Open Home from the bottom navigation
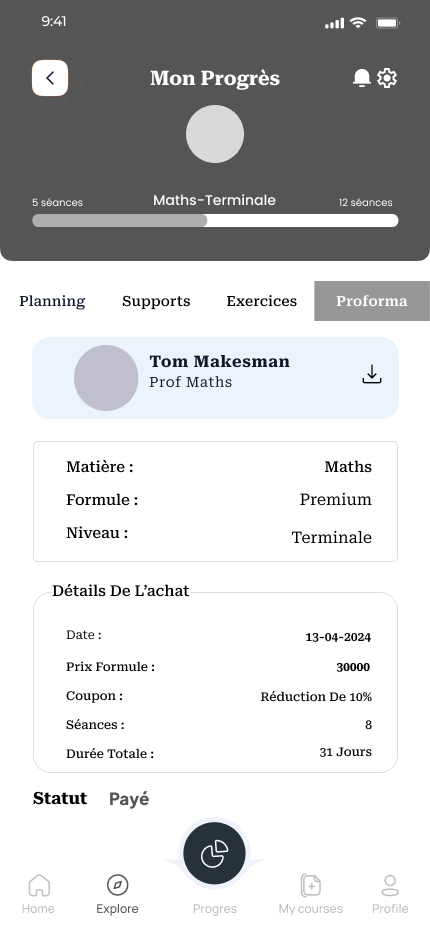The image size is (430, 932). (x=39, y=885)
